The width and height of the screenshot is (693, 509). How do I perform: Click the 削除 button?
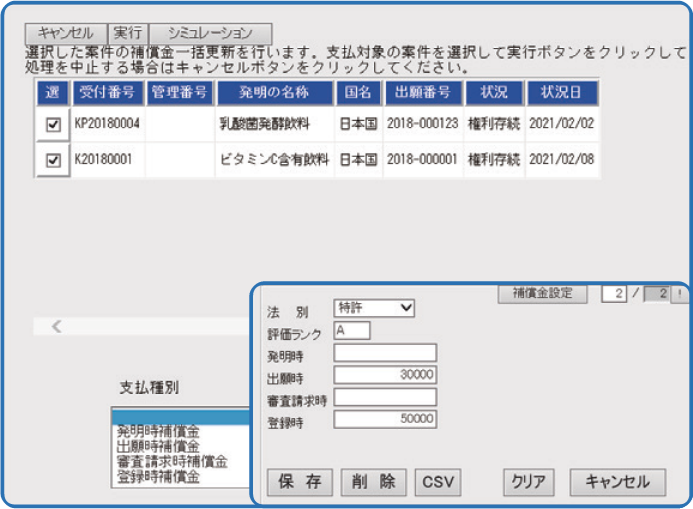373,482
